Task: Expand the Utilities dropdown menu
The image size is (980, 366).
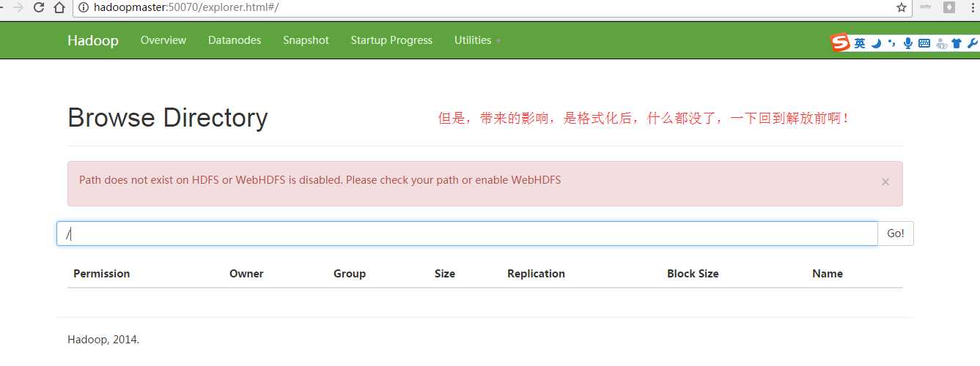Action: point(477,40)
